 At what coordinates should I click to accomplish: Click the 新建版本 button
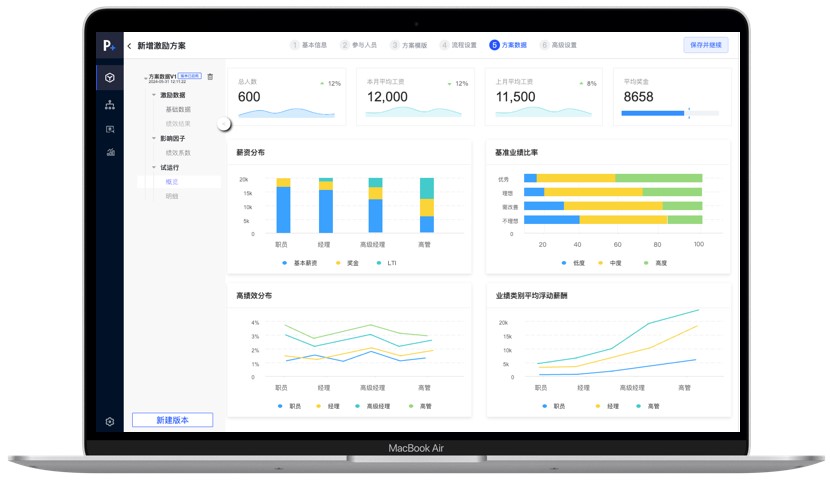(x=172, y=420)
